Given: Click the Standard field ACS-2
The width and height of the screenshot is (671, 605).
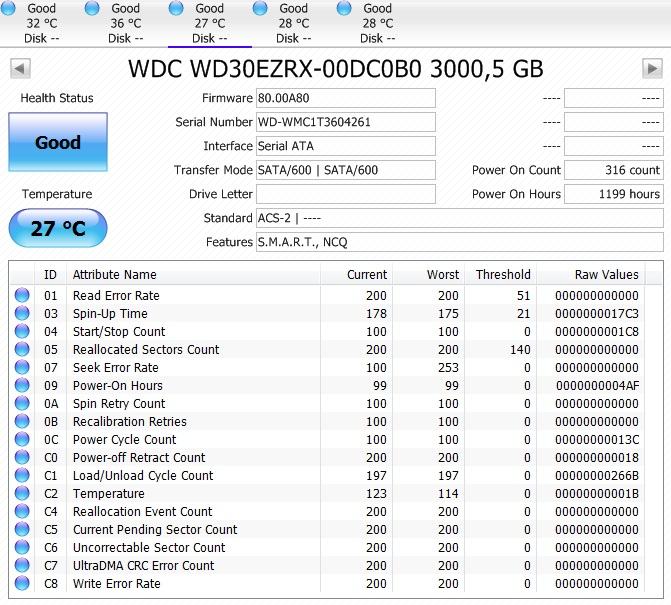Looking at the screenshot, I should 460,218.
